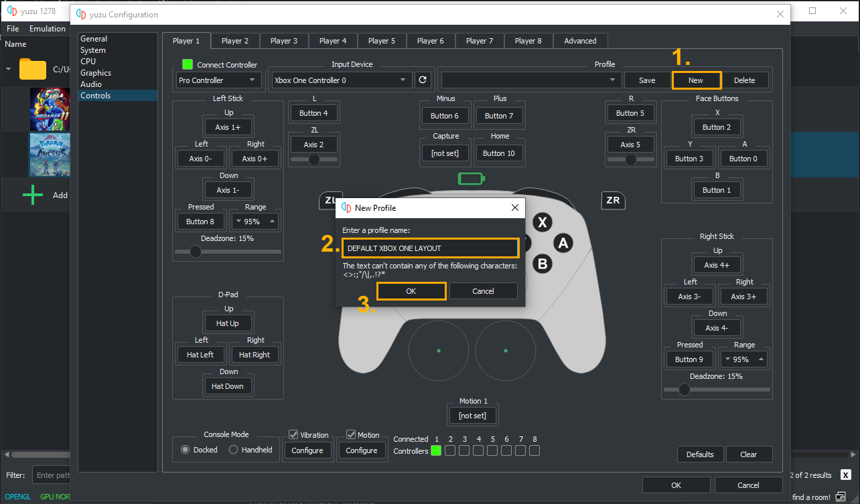Image resolution: width=860 pixels, height=504 pixels.
Task: Click the Pokemon Legends Arceus game thumbnail
Action: [x=50, y=155]
